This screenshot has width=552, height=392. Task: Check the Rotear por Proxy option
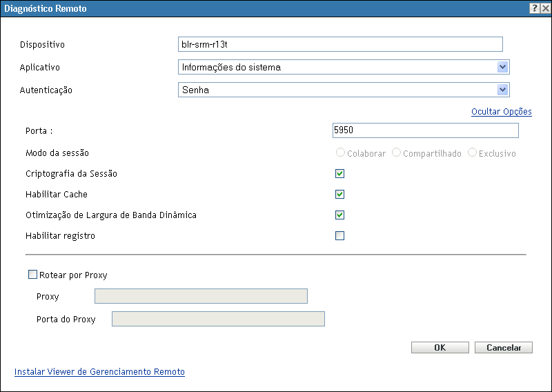pos(32,275)
